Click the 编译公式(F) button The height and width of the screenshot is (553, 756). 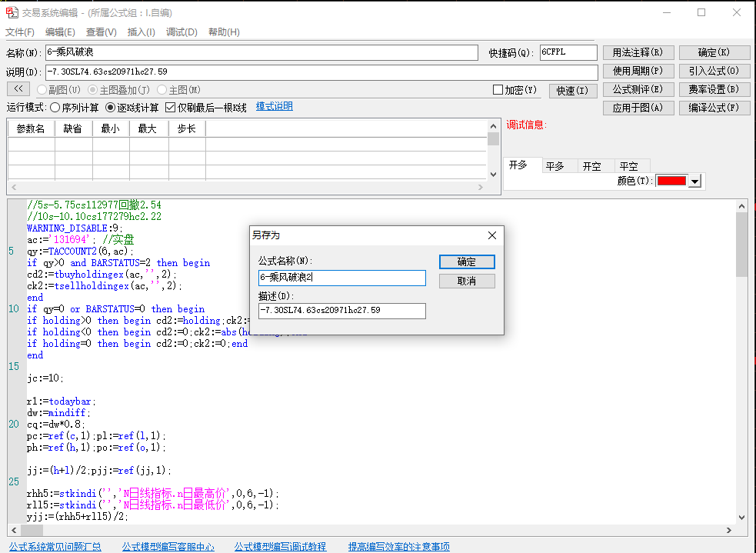(x=714, y=108)
